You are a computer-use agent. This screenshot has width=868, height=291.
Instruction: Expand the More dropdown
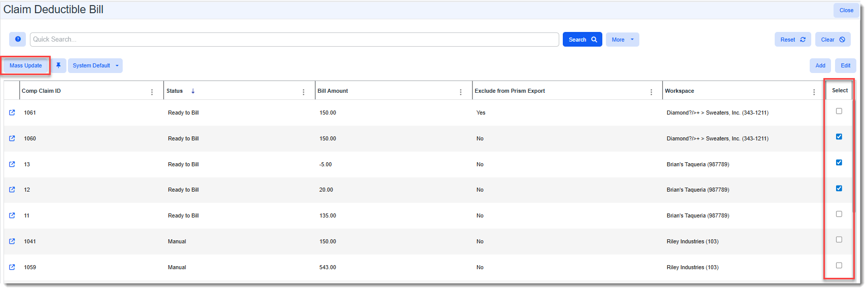pyautogui.click(x=622, y=40)
